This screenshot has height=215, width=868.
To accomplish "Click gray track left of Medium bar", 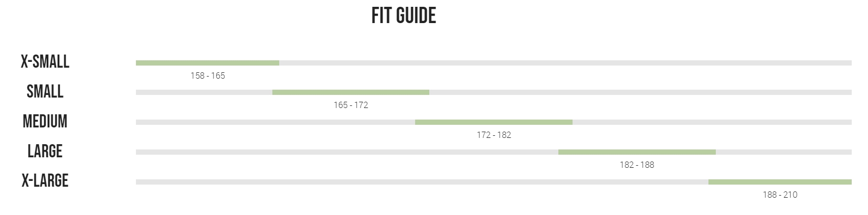I will pos(276,122).
